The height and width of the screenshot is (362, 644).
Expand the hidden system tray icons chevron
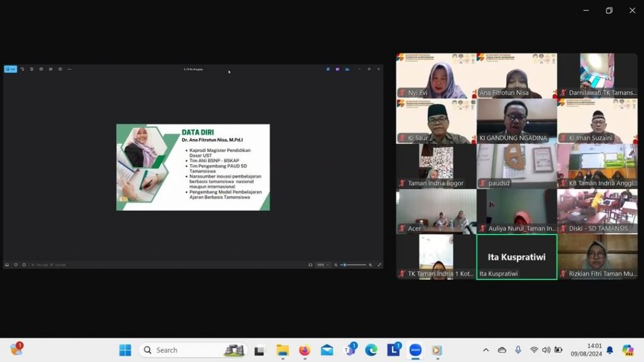pyautogui.click(x=486, y=350)
